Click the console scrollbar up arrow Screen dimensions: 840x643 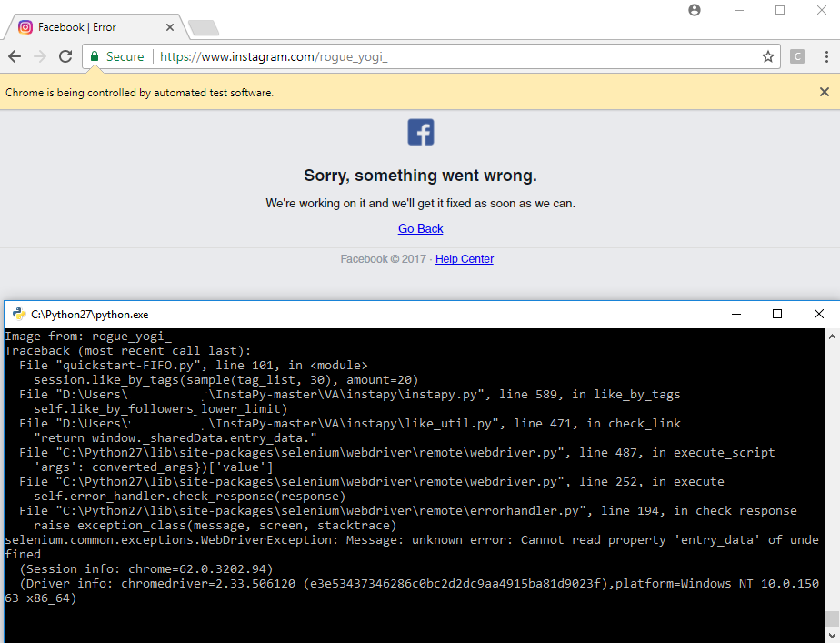pyautogui.click(x=832, y=337)
